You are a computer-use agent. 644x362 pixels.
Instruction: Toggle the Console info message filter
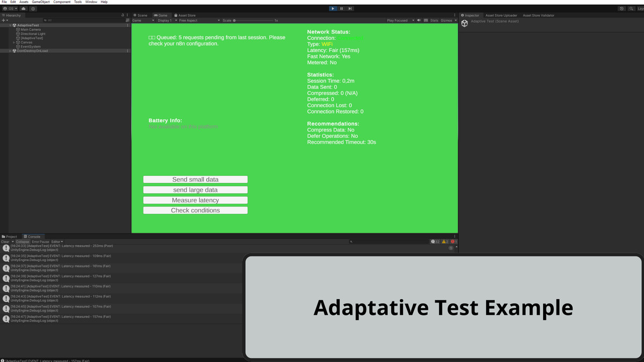coord(435,242)
